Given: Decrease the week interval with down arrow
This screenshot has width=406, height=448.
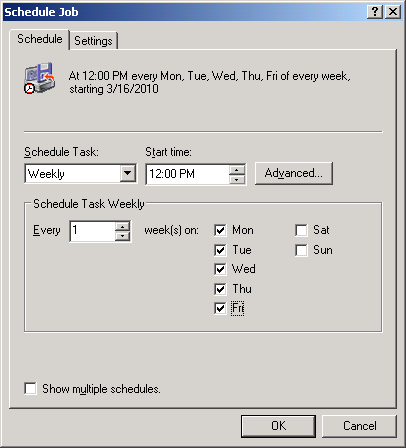Looking at the screenshot, I should pyautogui.click(x=123, y=236).
